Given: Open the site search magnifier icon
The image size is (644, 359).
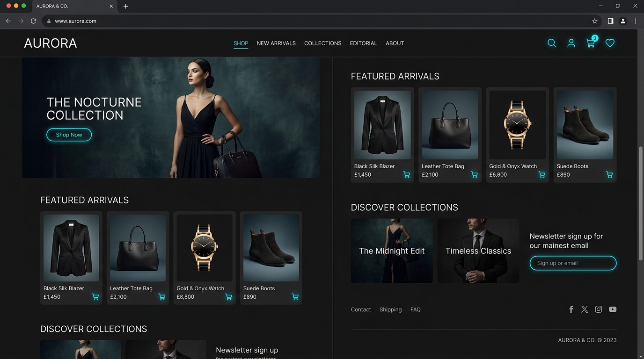Looking at the screenshot, I should click(552, 43).
